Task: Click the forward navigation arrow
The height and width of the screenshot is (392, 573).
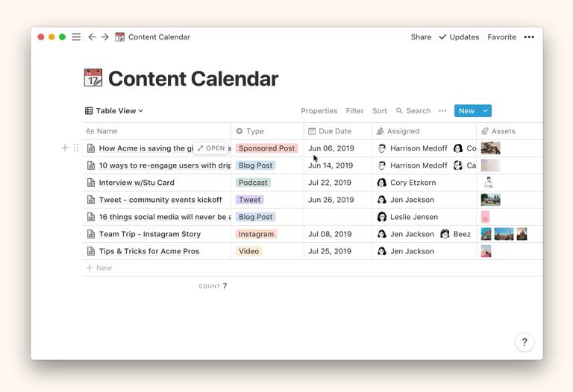Action: (x=105, y=37)
